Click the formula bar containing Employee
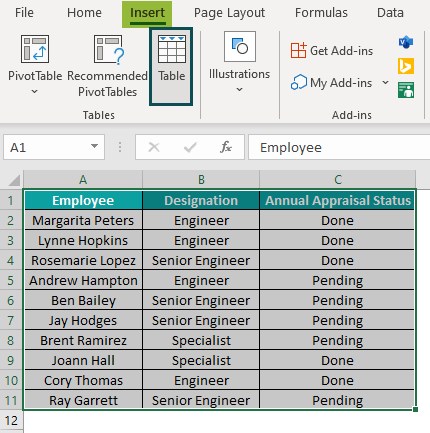 (x=339, y=147)
